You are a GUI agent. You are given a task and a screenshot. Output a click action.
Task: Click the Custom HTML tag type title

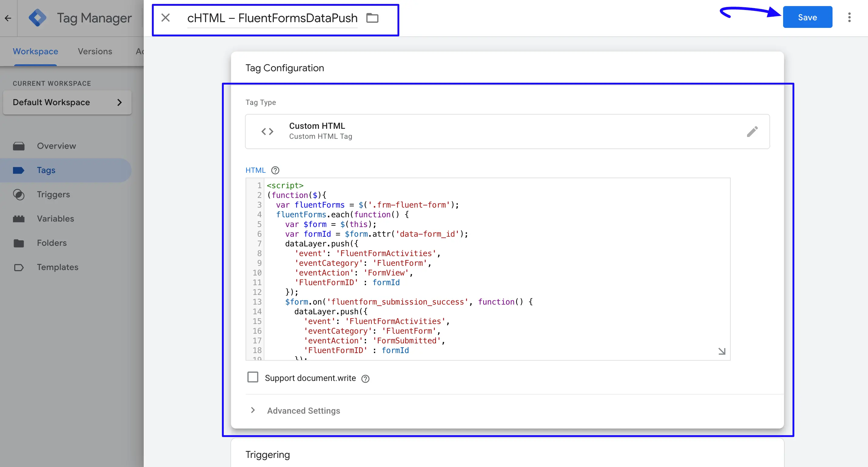[317, 126]
